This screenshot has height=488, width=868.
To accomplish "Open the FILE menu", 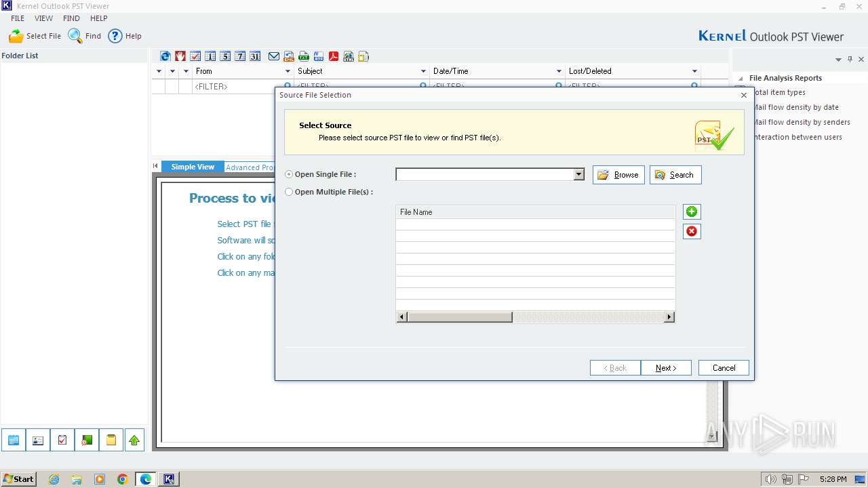I will (18, 18).
